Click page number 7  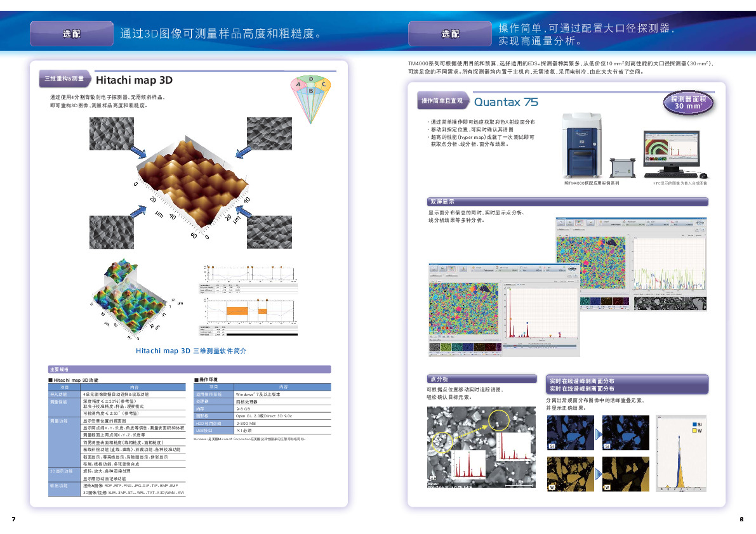click(x=13, y=519)
